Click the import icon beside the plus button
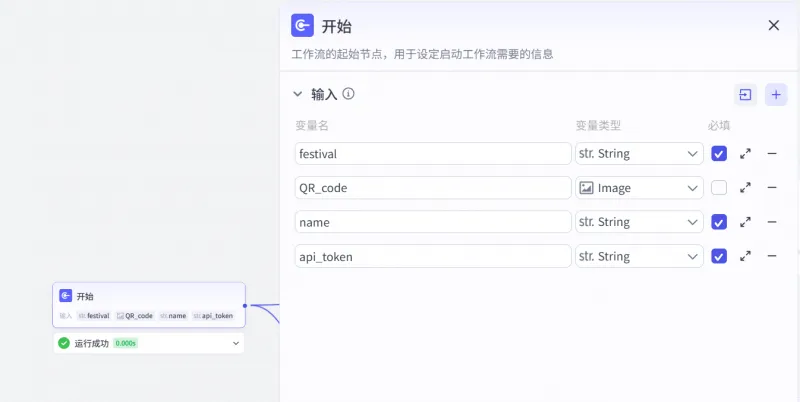The height and width of the screenshot is (402, 800). pyautogui.click(x=745, y=94)
